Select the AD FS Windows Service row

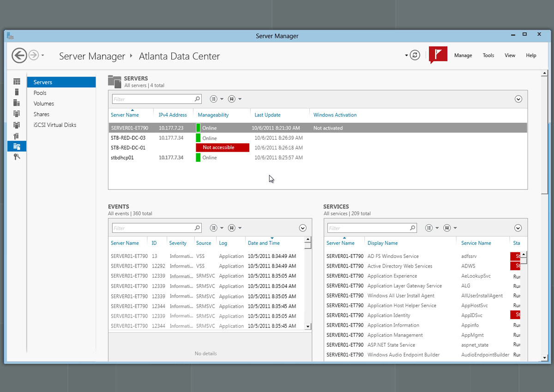tap(422, 256)
